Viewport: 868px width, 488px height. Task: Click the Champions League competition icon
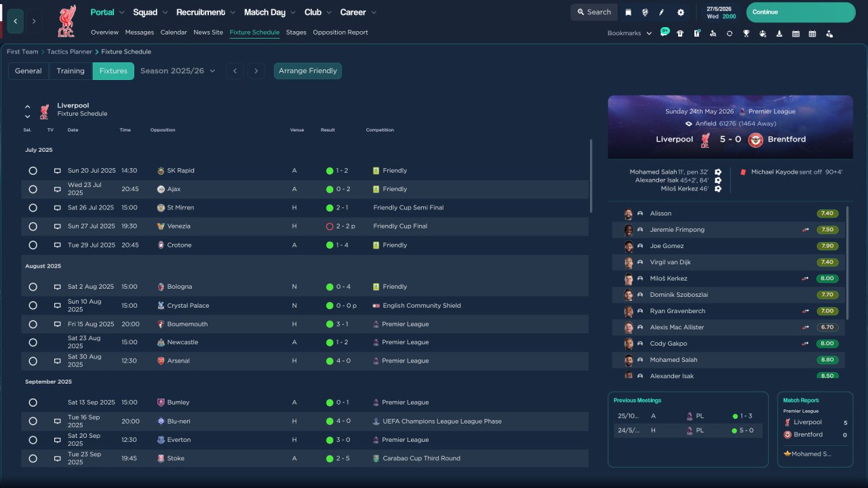coord(376,421)
